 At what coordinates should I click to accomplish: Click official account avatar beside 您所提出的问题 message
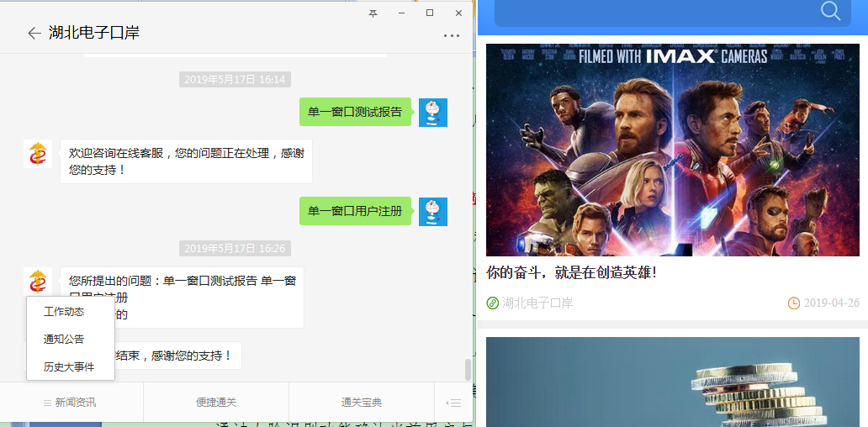[38, 282]
